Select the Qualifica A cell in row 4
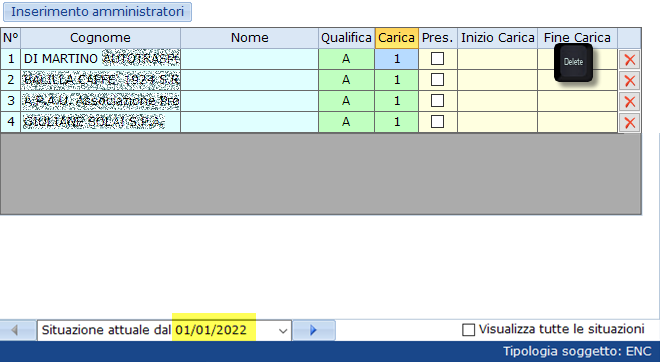This screenshot has width=660, height=362. pyautogui.click(x=346, y=122)
